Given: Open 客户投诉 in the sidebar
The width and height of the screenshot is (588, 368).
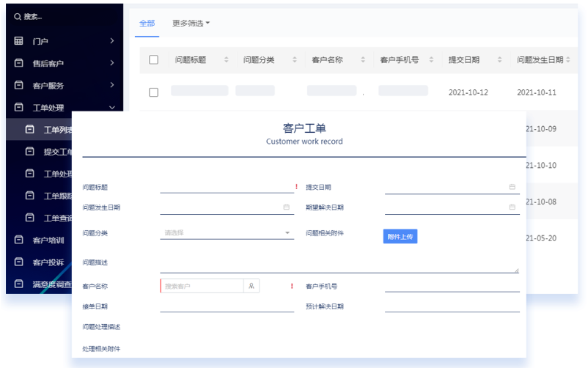Looking at the screenshot, I should [x=48, y=262].
